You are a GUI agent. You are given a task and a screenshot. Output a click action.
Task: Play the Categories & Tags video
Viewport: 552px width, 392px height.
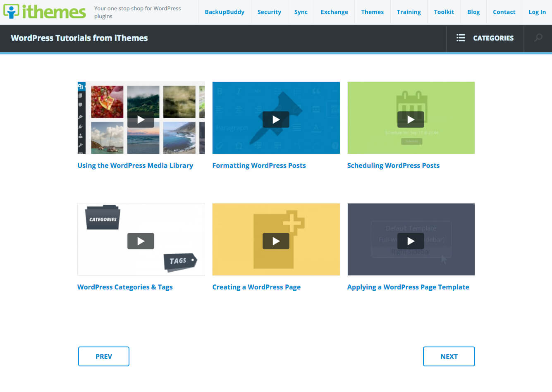[141, 241]
